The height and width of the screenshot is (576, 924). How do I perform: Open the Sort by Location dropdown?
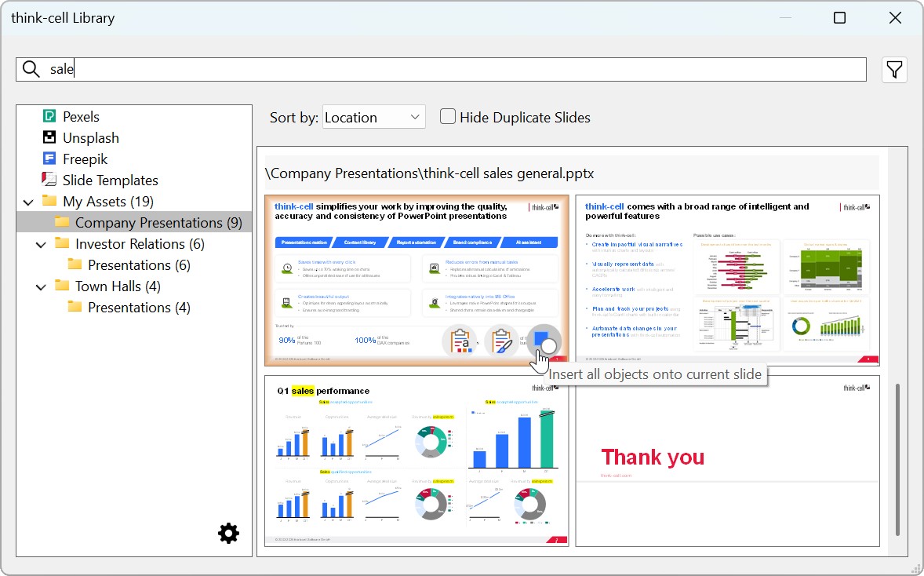373,118
